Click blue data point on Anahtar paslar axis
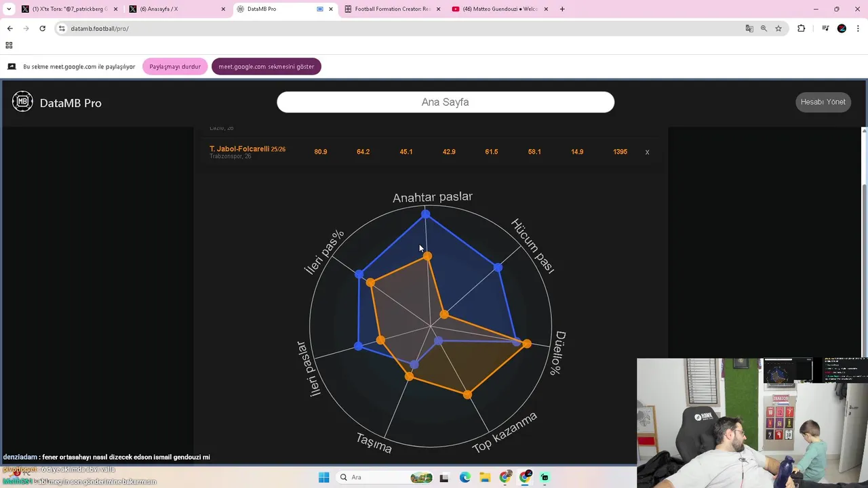 pyautogui.click(x=425, y=214)
